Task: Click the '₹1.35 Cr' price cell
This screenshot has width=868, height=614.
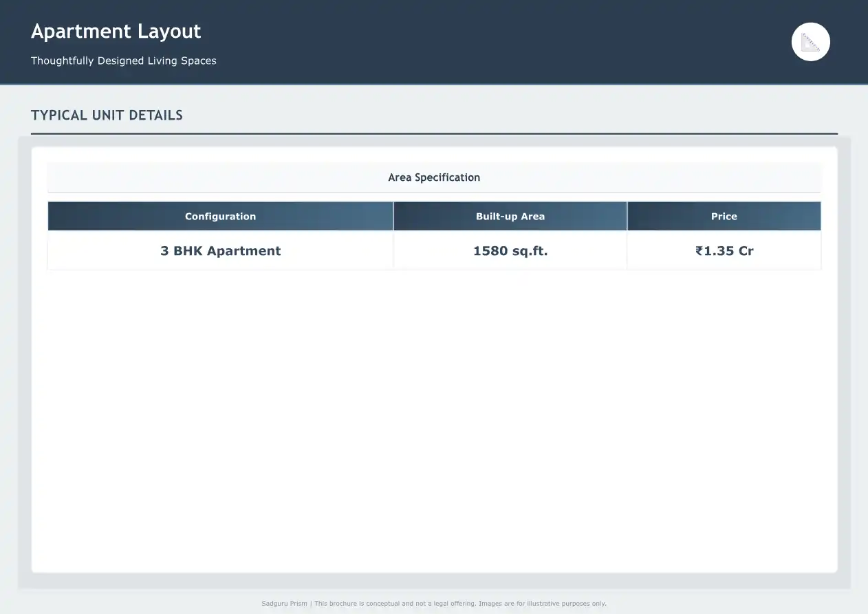Action: click(x=724, y=251)
